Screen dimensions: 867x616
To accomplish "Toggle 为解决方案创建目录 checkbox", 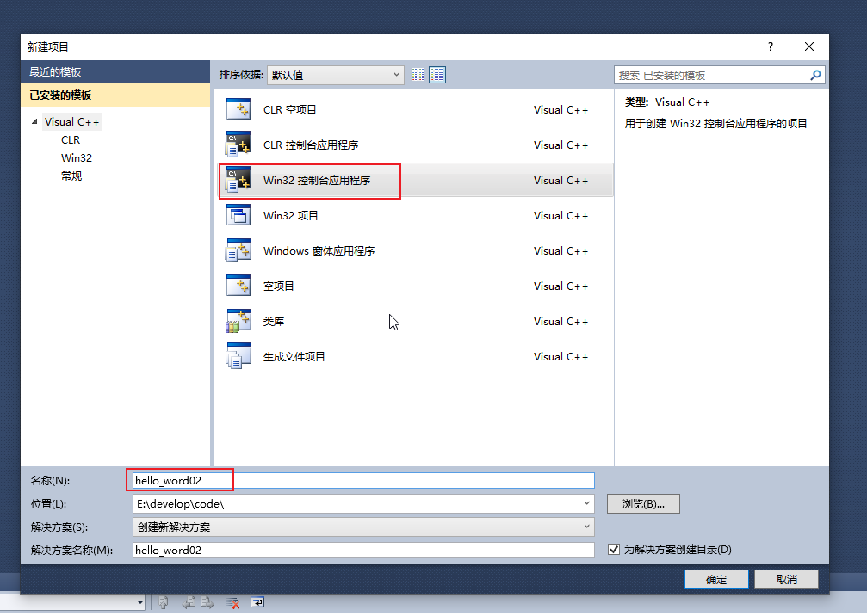I will (614, 549).
